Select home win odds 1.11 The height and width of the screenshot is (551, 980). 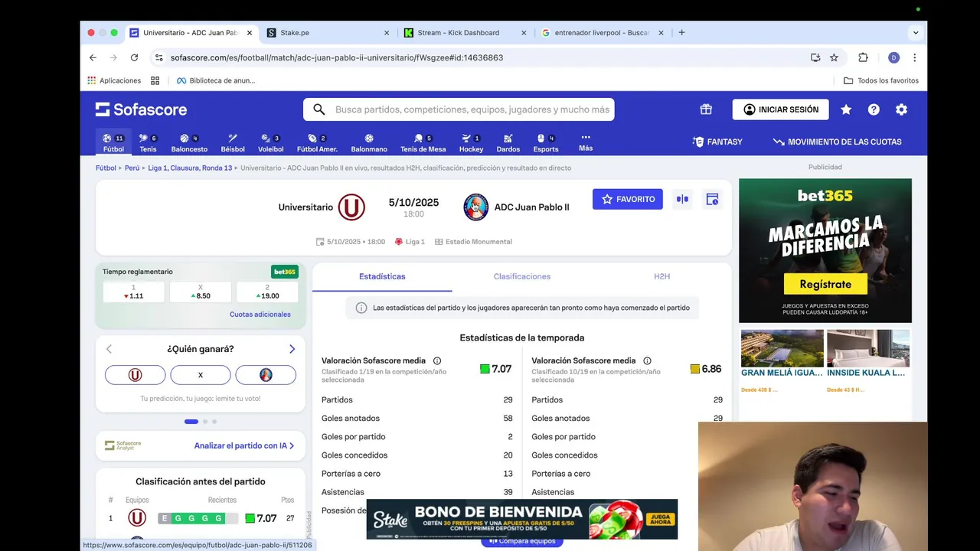pyautogui.click(x=134, y=292)
